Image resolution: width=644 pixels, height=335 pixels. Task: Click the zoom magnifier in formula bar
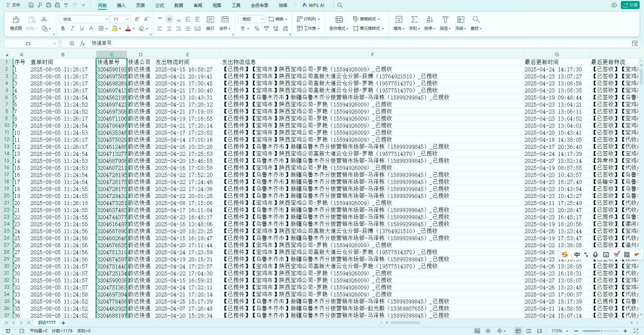[72, 44]
